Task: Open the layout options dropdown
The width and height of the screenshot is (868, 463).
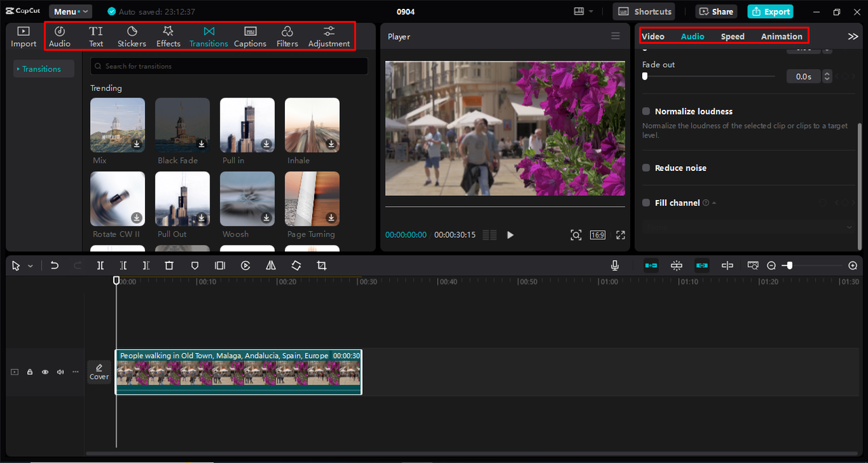Action: [583, 12]
